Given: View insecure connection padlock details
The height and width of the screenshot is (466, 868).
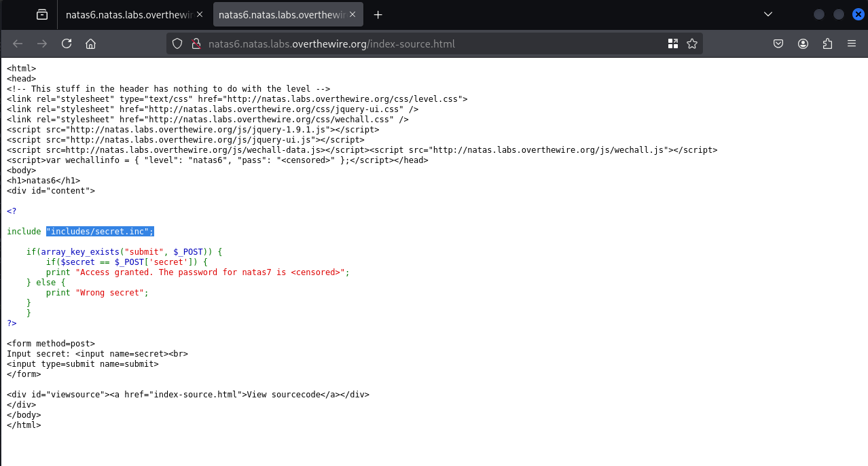Looking at the screenshot, I should pos(196,43).
